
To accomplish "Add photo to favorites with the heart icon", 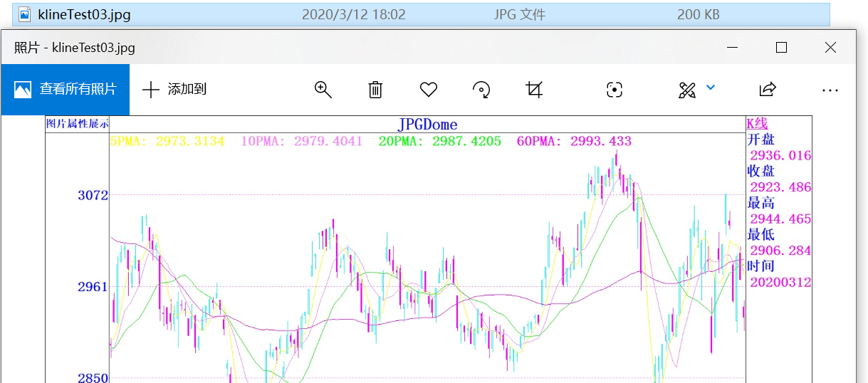I will point(428,90).
